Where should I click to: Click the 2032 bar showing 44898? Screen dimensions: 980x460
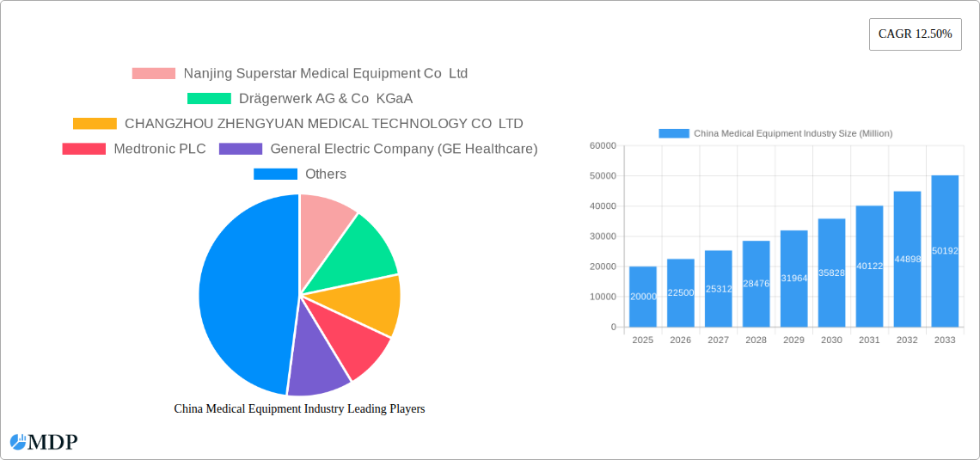[908, 260]
